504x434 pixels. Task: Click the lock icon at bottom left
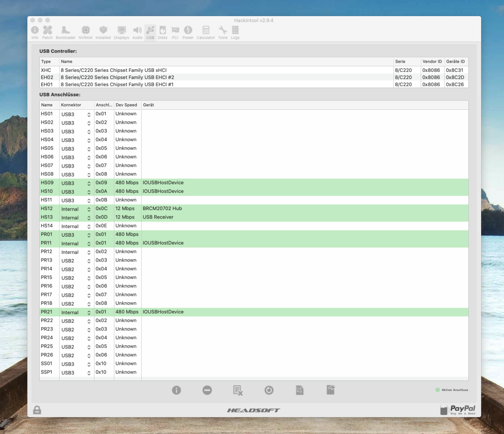tap(37, 410)
